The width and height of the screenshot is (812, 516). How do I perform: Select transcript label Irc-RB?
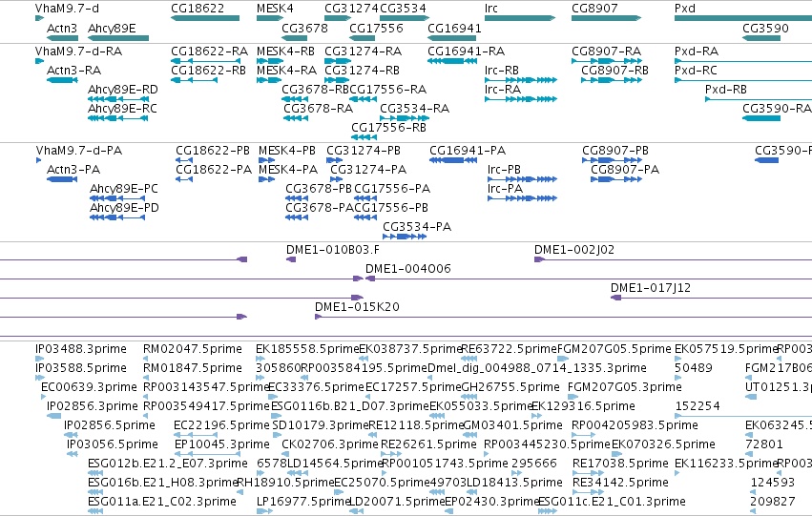click(502, 71)
